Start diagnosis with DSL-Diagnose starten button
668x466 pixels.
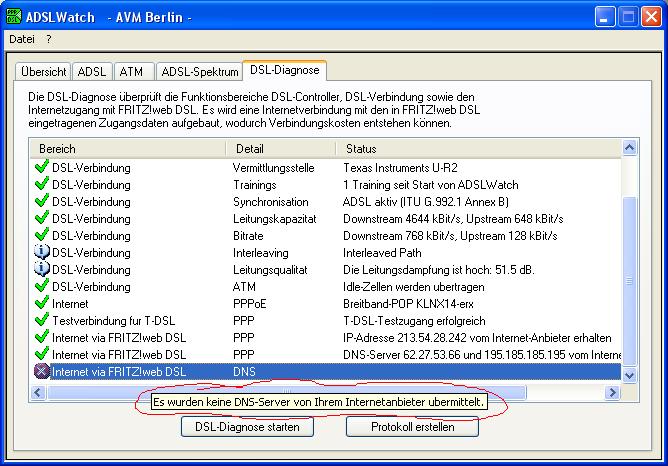pyautogui.click(x=248, y=427)
